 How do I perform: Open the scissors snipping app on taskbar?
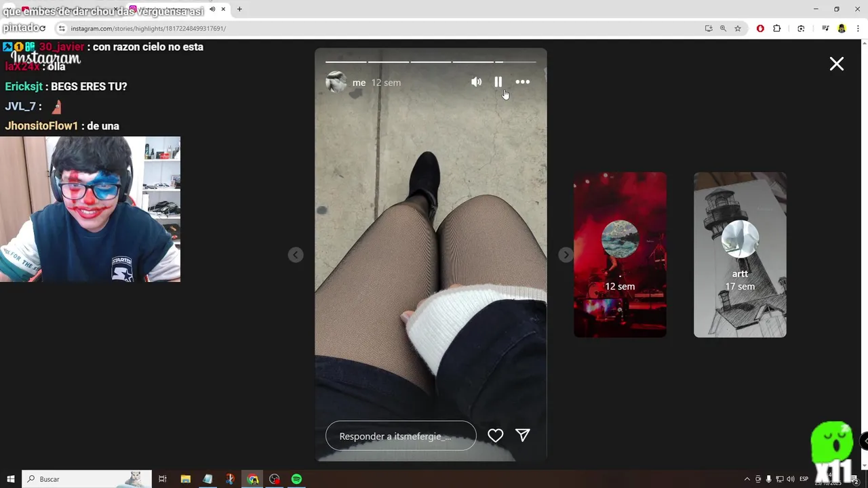pyautogui.click(x=230, y=479)
